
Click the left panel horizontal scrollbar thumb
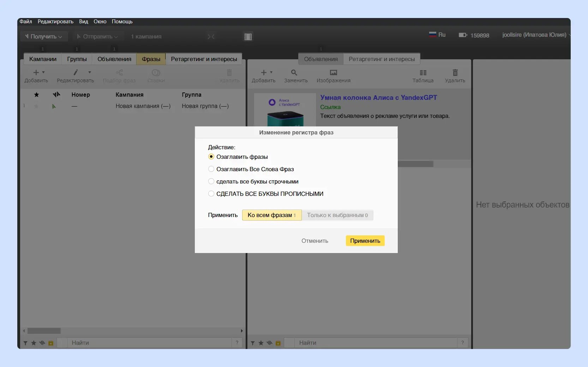click(44, 331)
